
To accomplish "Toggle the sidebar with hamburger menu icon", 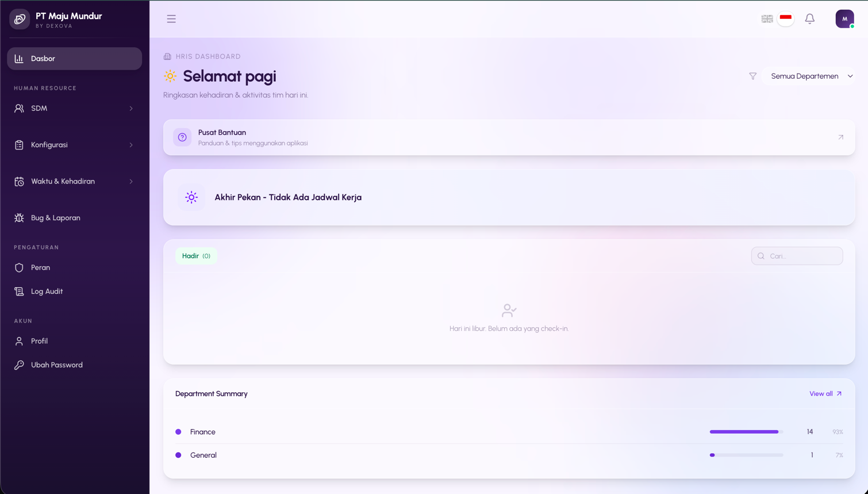I will coord(171,19).
